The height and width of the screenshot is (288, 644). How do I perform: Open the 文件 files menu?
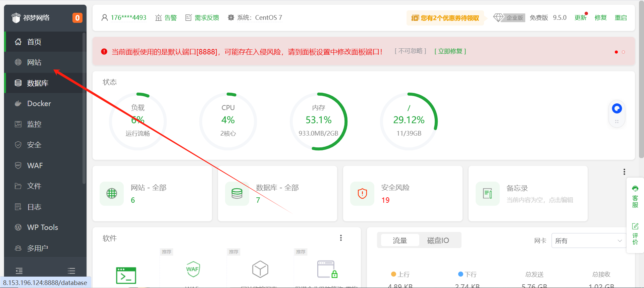45,186
